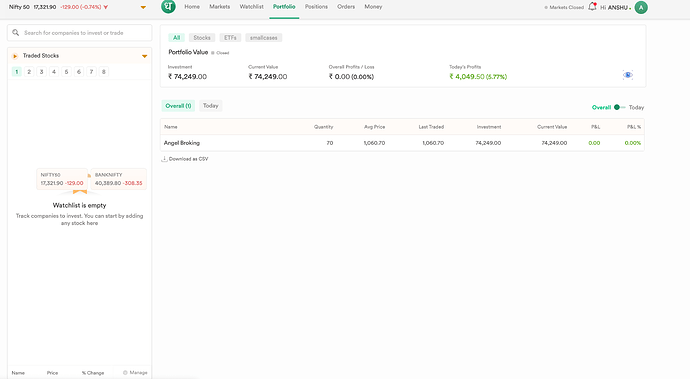This screenshot has height=379, width=690.
Task: Open the Angel Broking holding row
Action: [x=402, y=143]
